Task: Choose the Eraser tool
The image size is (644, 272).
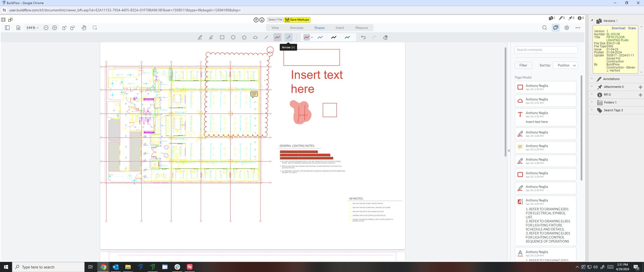Action: click(x=385, y=37)
